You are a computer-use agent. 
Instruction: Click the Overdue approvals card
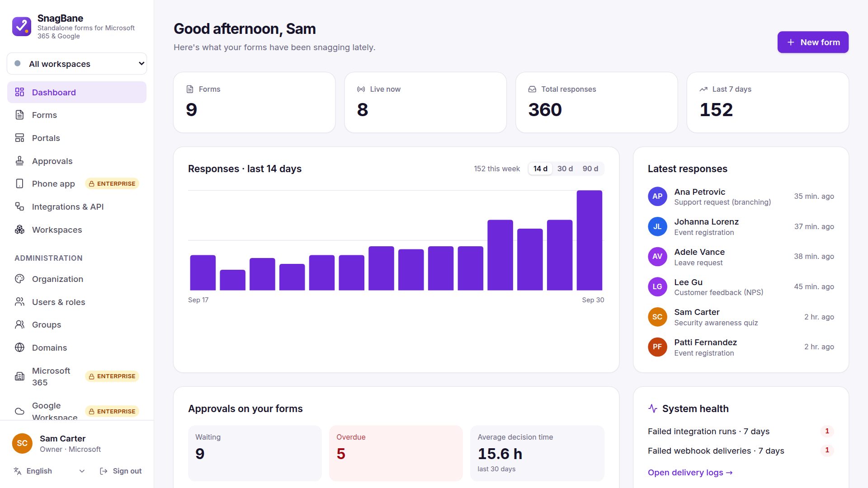(x=396, y=453)
